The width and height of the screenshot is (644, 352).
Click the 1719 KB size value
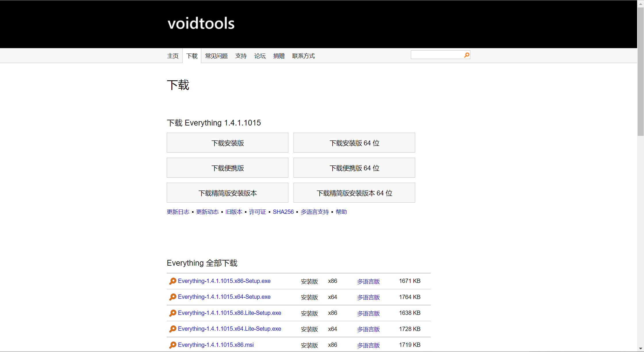[410, 345]
